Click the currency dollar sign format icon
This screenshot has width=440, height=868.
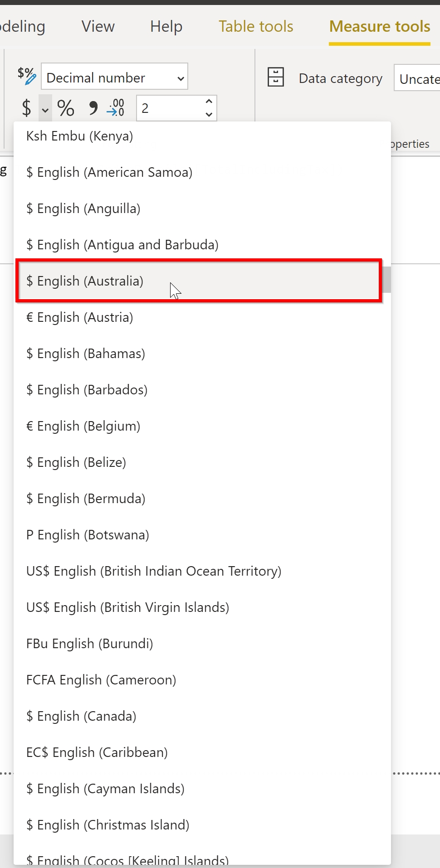coord(26,108)
